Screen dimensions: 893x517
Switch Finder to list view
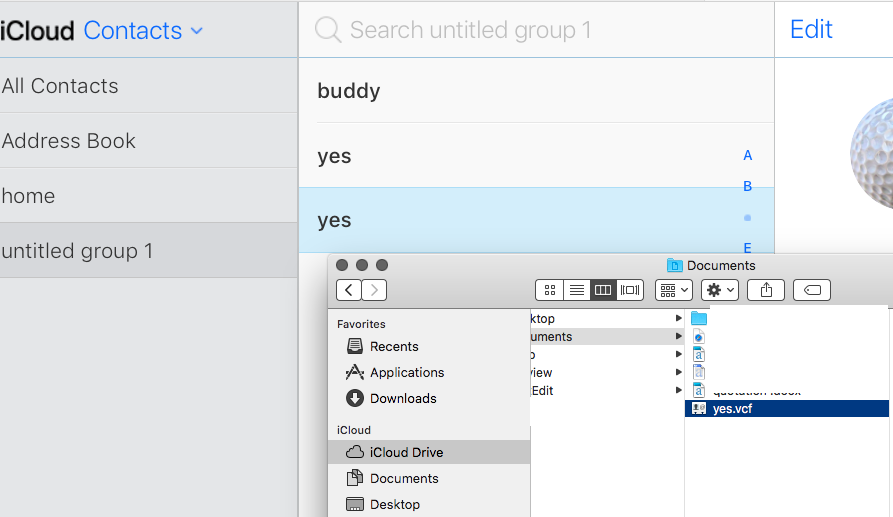(x=576, y=290)
